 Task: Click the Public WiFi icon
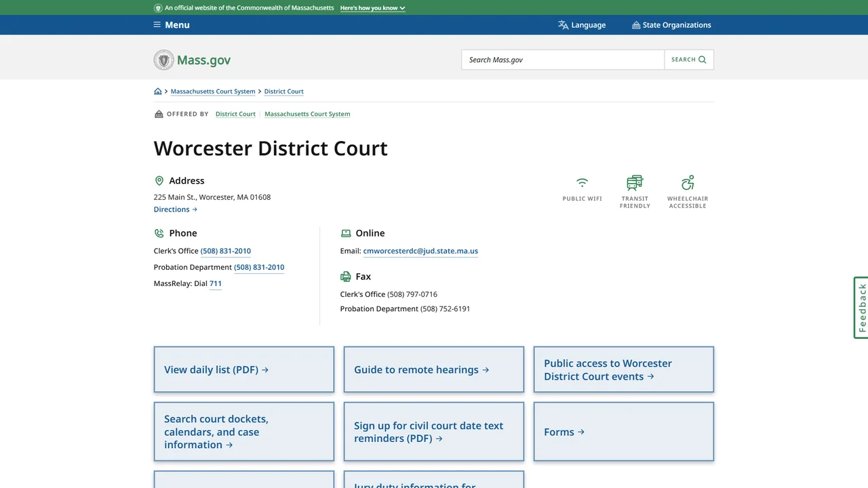click(582, 182)
